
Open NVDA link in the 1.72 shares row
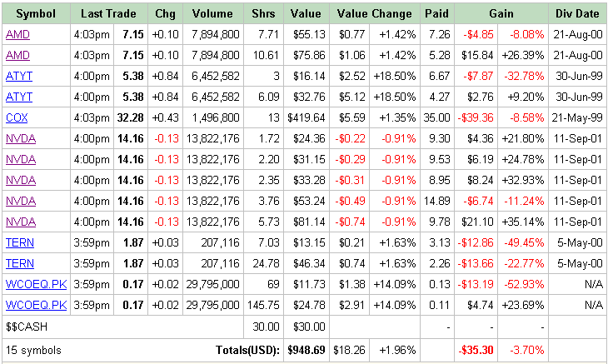[x=21, y=139]
